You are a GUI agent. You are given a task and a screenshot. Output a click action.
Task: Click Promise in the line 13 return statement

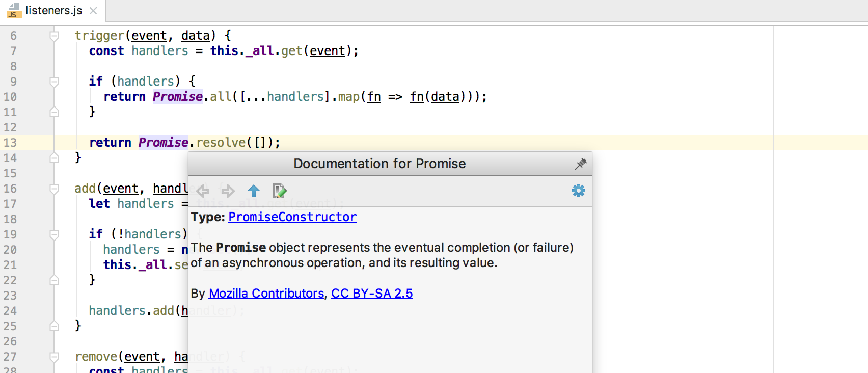(x=164, y=143)
